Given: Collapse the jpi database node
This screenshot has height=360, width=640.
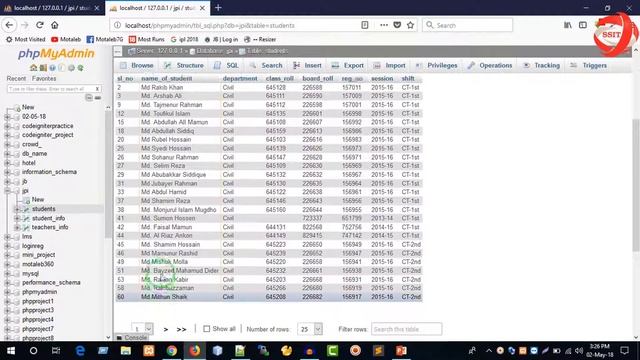Looking at the screenshot, I should [x=7, y=191].
